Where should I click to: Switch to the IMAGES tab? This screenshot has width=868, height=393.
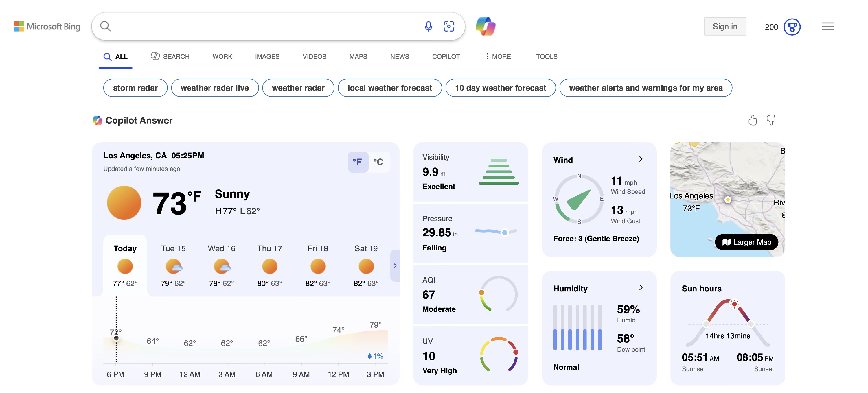tap(267, 57)
